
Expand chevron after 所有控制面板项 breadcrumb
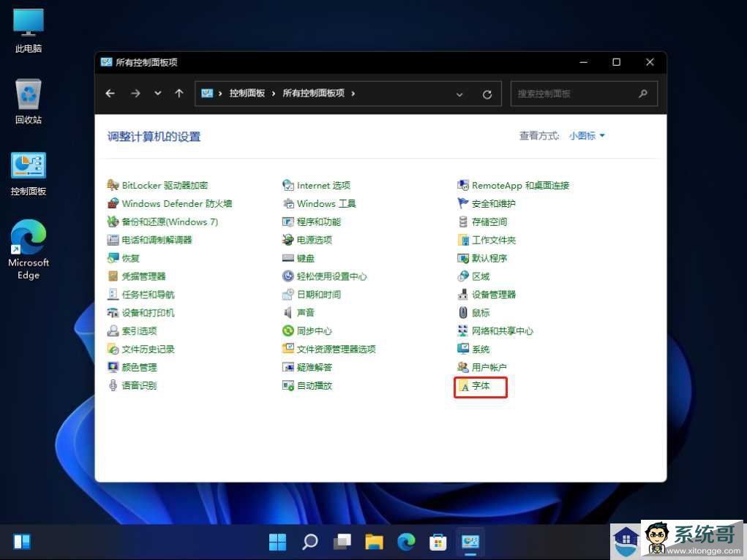(353, 94)
